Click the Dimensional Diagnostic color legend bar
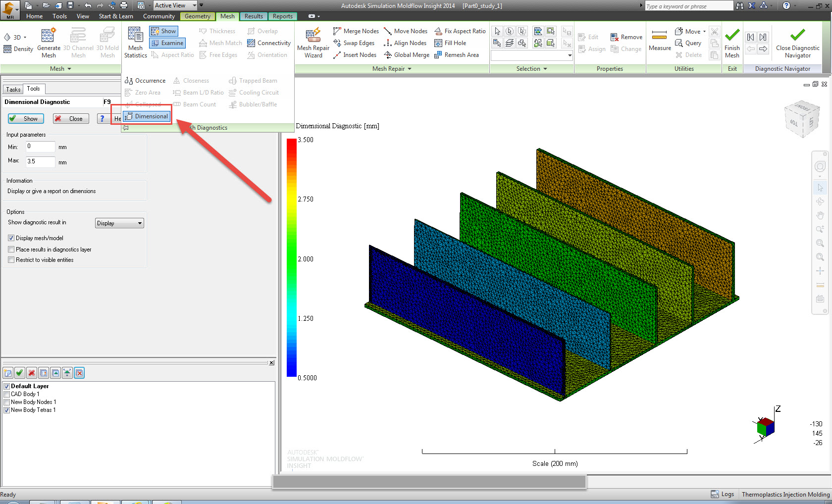This screenshot has height=504, width=832. (x=291, y=257)
